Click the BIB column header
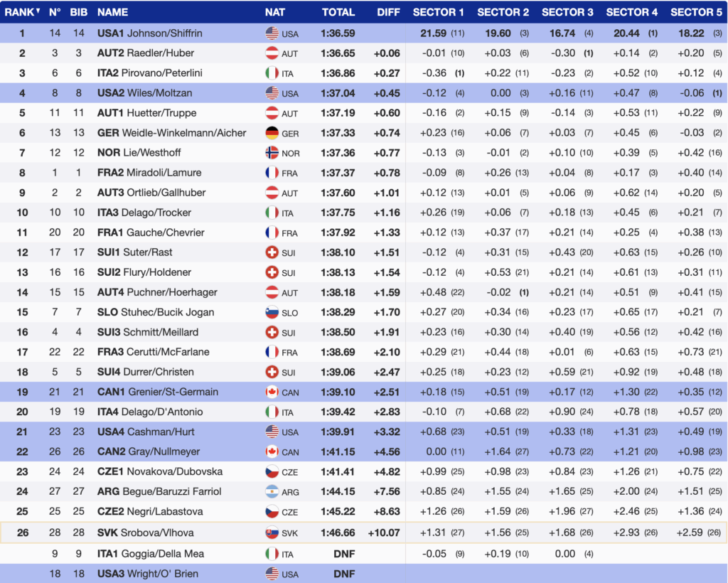728x583 pixels. 78,12
